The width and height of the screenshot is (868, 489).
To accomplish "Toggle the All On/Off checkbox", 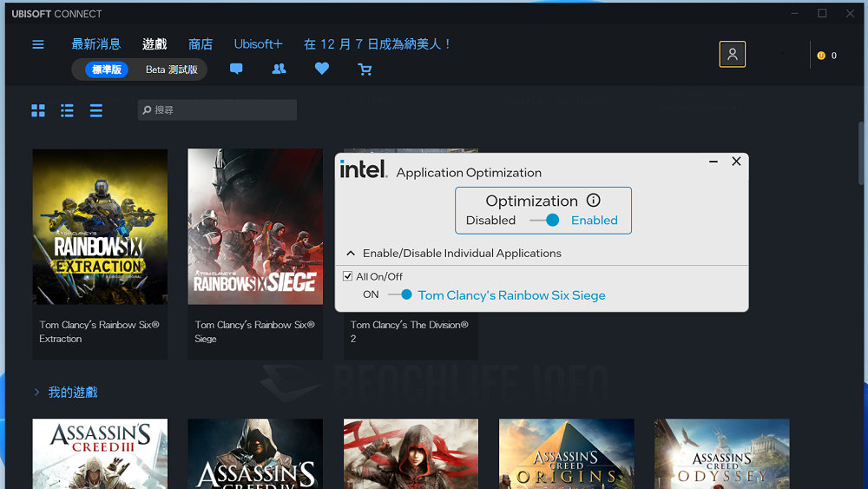I will (348, 276).
